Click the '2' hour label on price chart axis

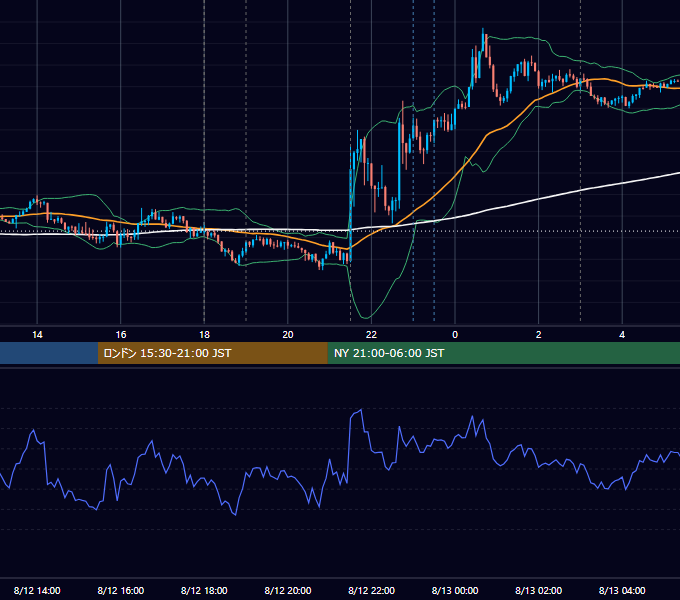538,335
